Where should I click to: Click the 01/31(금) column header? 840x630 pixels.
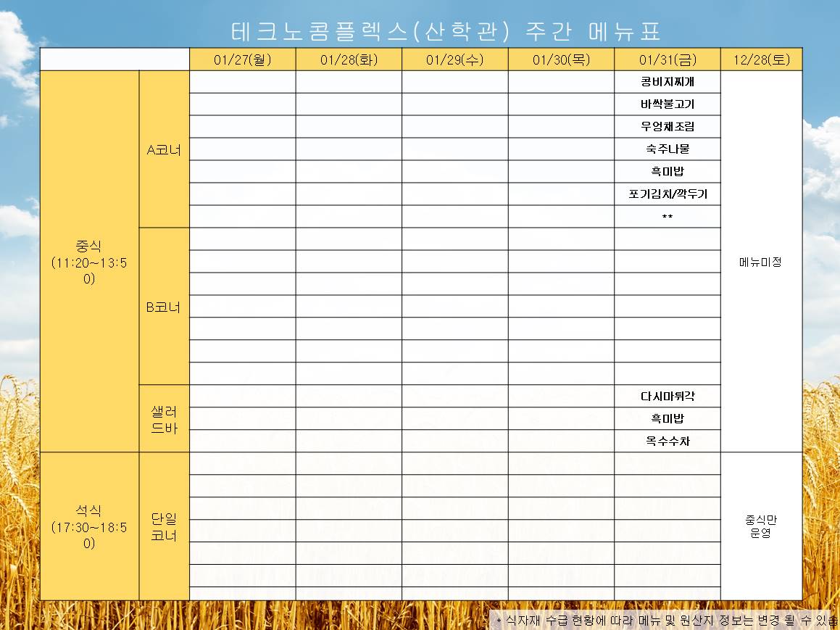[668, 59]
